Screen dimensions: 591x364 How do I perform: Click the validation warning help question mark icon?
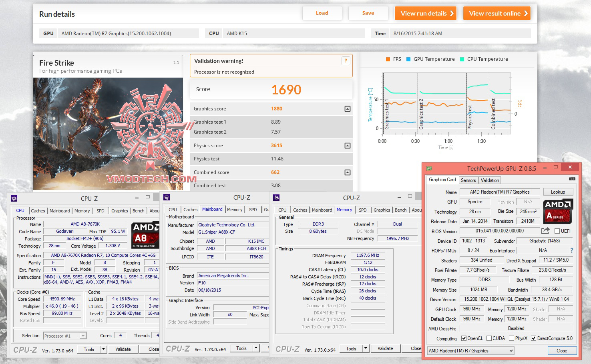[x=346, y=61]
